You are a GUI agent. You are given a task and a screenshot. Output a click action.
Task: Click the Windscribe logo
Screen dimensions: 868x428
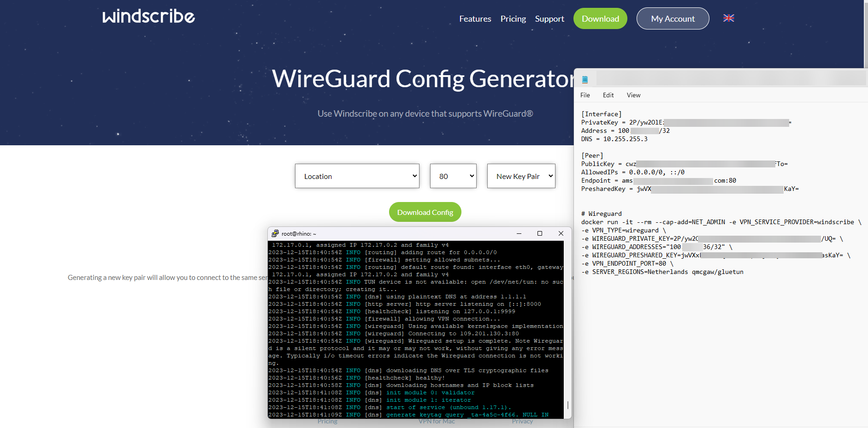[148, 16]
